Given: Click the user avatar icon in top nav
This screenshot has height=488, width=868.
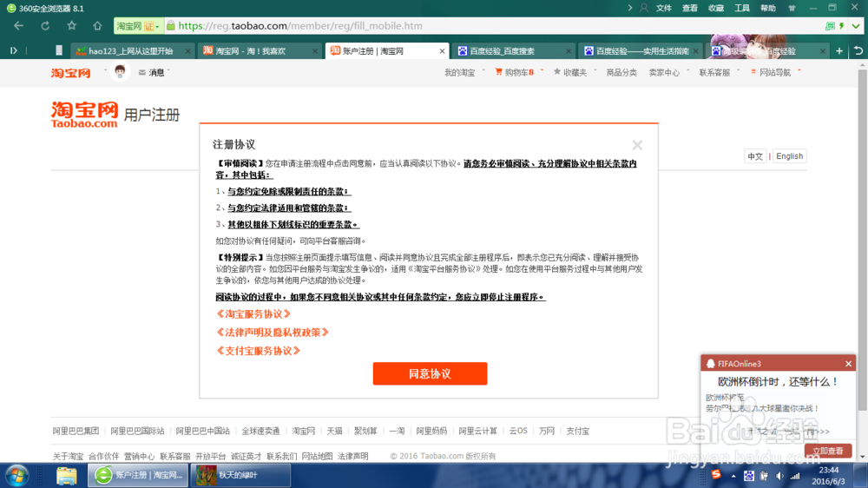Looking at the screenshot, I should coord(120,72).
